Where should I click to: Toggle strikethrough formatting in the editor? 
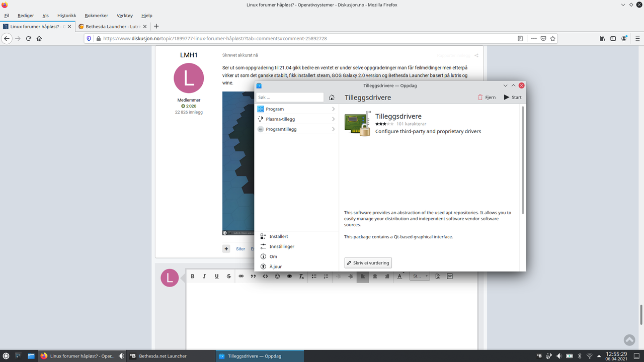pyautogui.click(x=228, y=276)
